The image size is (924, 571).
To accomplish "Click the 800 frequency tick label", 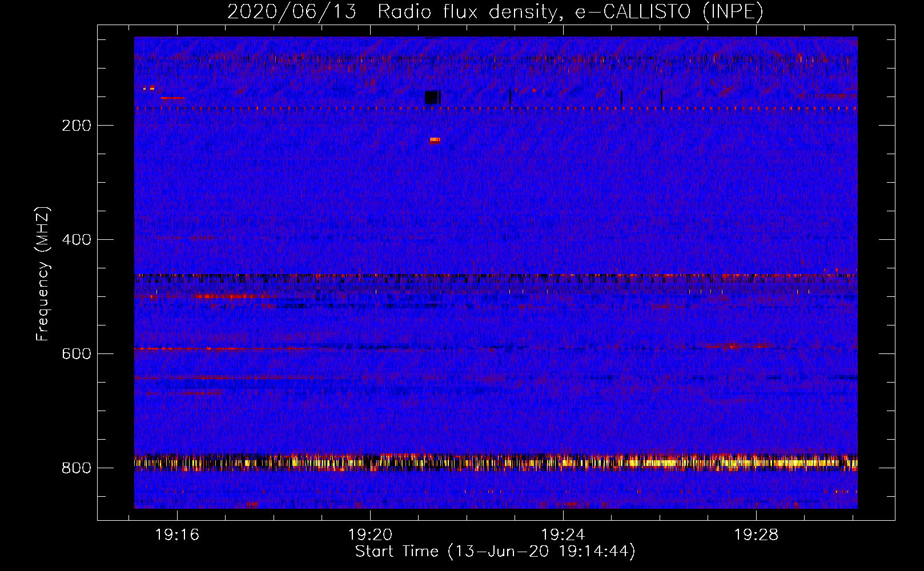I will tap(77, 468).
